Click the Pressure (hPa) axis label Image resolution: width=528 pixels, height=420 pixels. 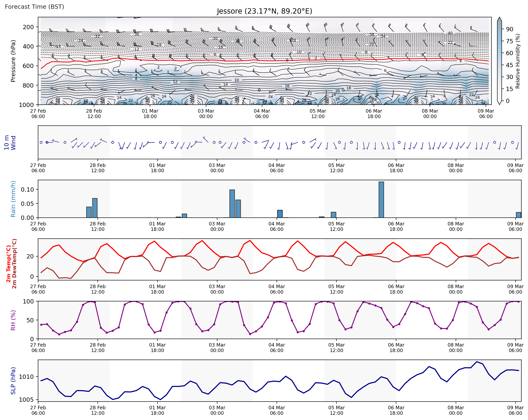(13, 61)
